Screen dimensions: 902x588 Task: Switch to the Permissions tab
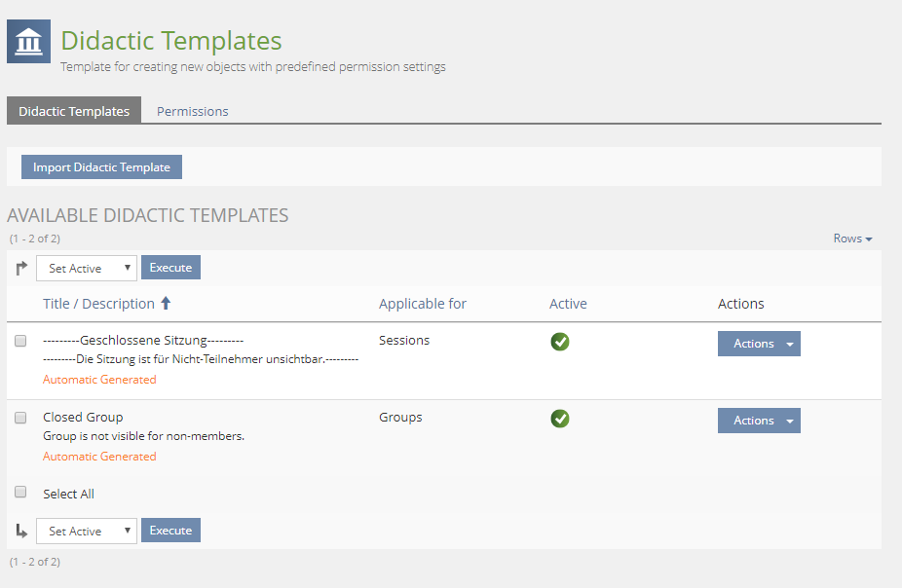pos(192,111)
